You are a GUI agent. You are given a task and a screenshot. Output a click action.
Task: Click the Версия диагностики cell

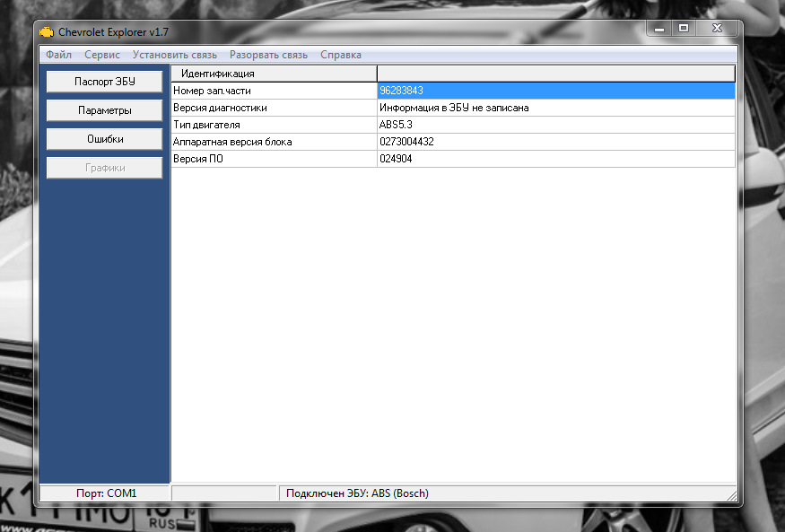pos(274,108)
